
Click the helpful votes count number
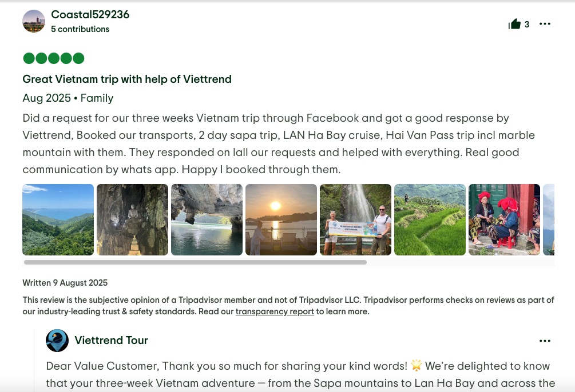(527, 25)
